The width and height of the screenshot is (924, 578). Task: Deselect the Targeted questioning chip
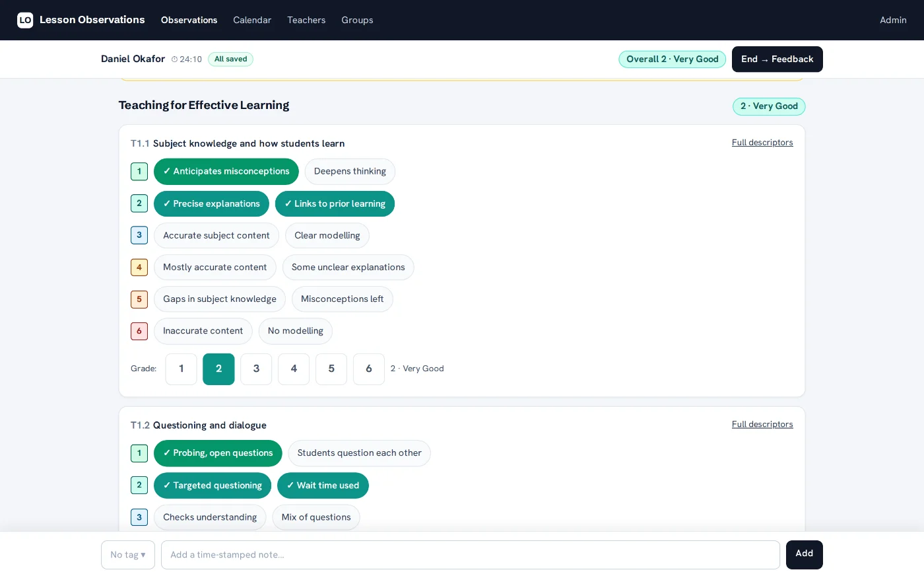point(213,486)
